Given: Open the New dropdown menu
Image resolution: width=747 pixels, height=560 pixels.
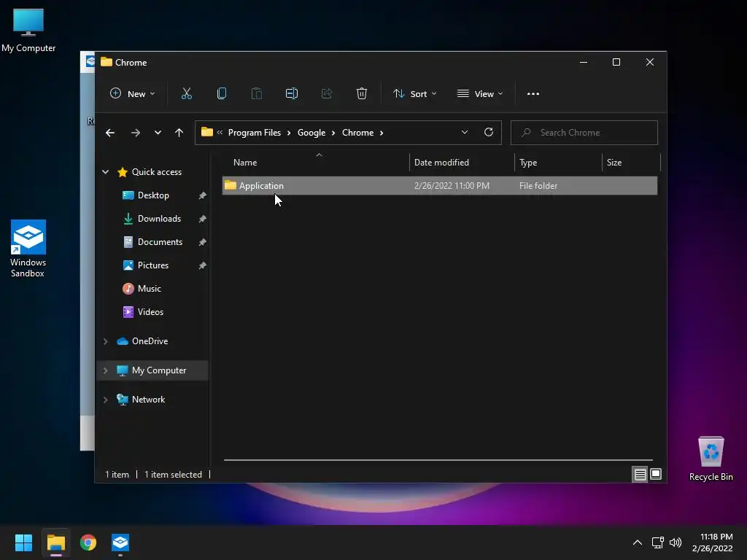Looking at the screenshot, I should click(x=132, y=94).
